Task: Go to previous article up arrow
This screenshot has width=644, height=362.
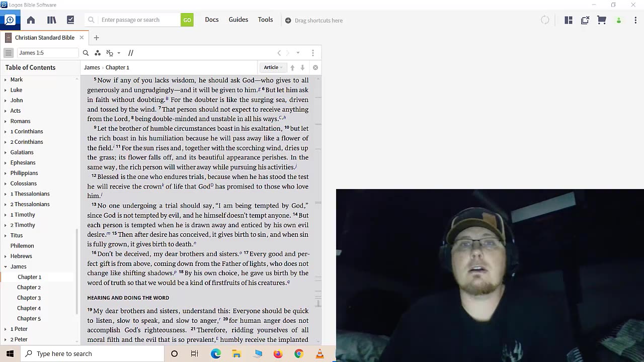Action: click(292, 67)
